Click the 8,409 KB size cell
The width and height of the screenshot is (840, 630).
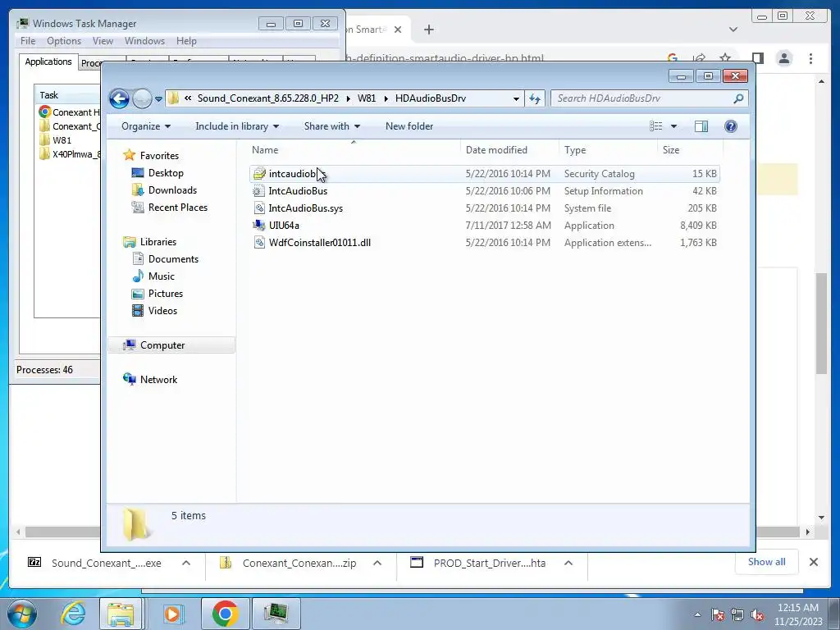tap(698, 226)
